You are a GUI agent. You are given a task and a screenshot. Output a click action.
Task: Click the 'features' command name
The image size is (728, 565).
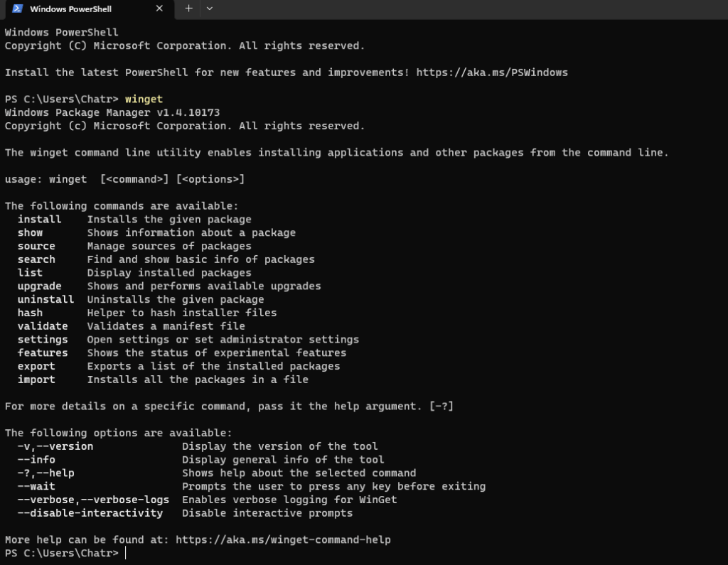[x=43, y=353]
